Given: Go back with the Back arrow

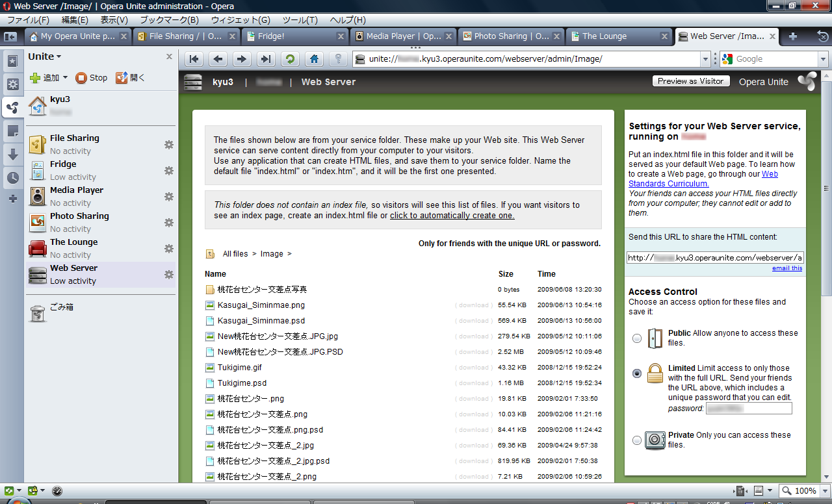Looking at the screenshot, I should click(x=218, y=59).
